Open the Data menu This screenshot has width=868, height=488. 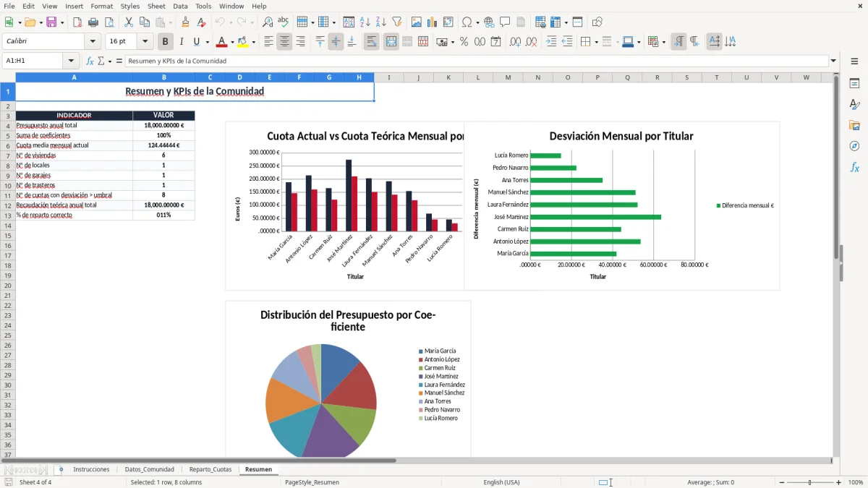tap(180, 6)
